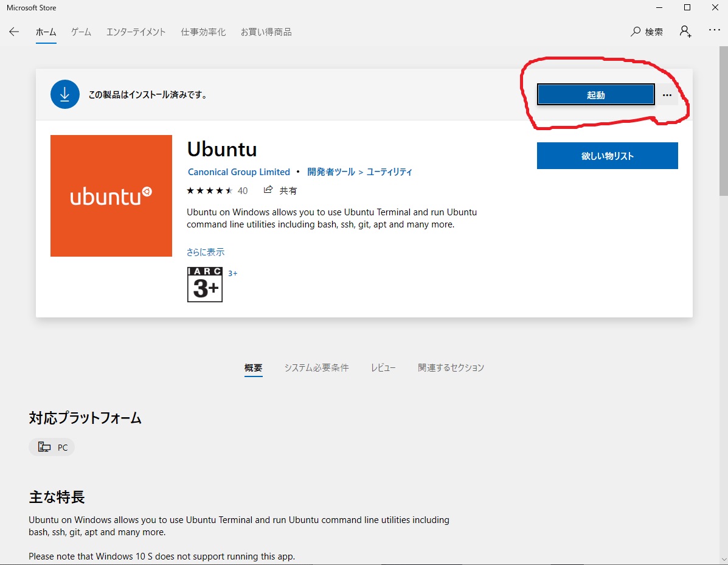
Task: Open 関連するセクション tab
Action: pyautogui.click(x=451, y=368)
